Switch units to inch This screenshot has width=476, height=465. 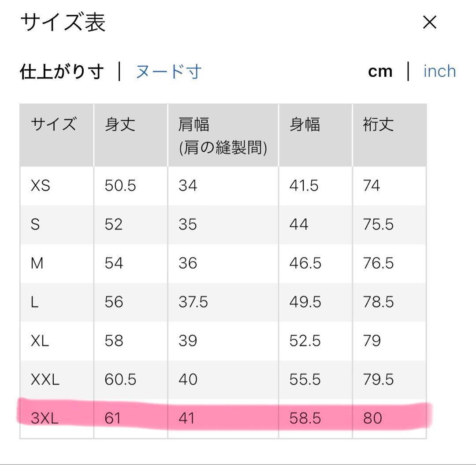point(439,71)
